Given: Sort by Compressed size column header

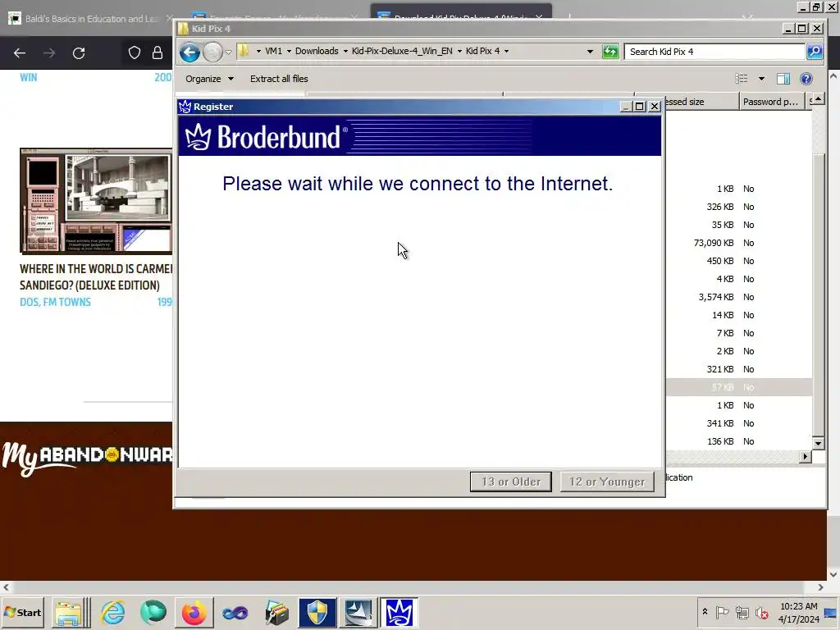Looking at the screenshot, I should point(701,102).
